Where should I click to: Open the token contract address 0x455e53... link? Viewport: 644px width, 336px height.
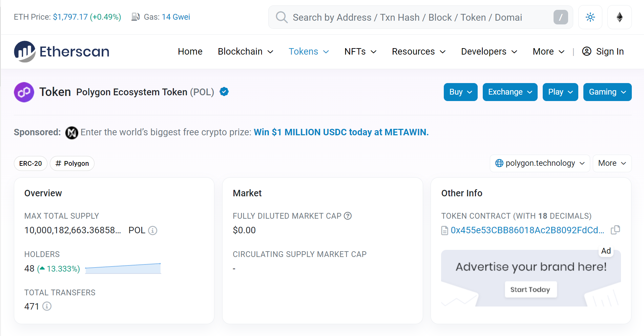click(527, 230)
